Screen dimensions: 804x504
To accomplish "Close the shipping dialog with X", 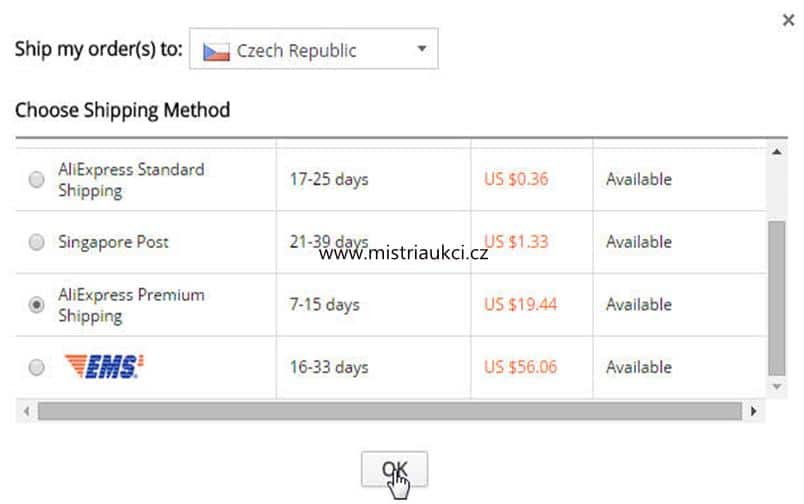I will pyautogui.click(x=789, y=20).
